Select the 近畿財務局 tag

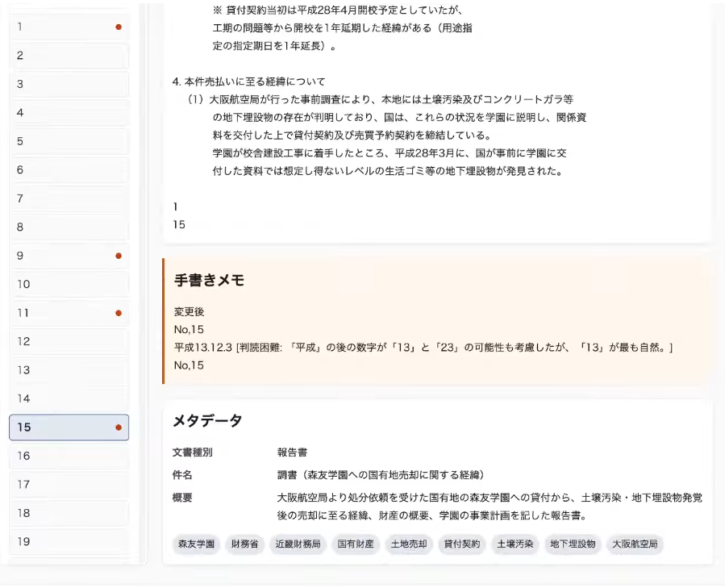[298, 544]
